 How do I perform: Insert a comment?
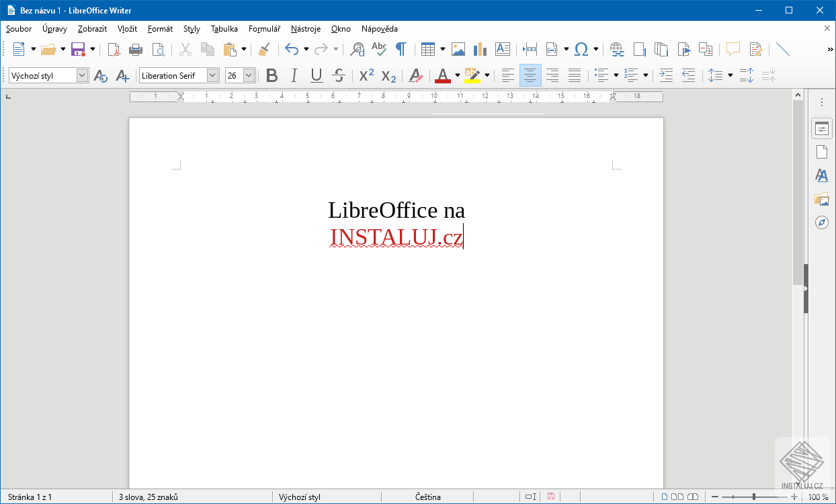[x=733, y=49]
